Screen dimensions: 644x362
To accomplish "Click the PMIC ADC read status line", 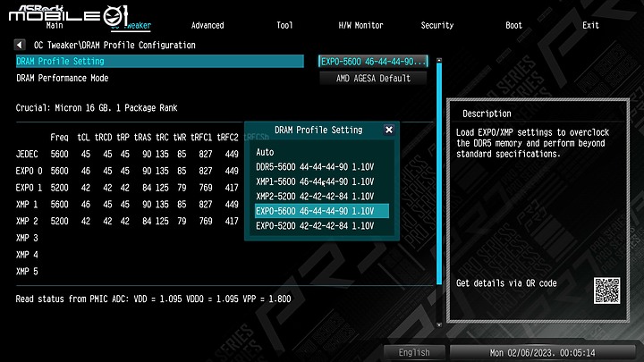I will pos(153,299).
